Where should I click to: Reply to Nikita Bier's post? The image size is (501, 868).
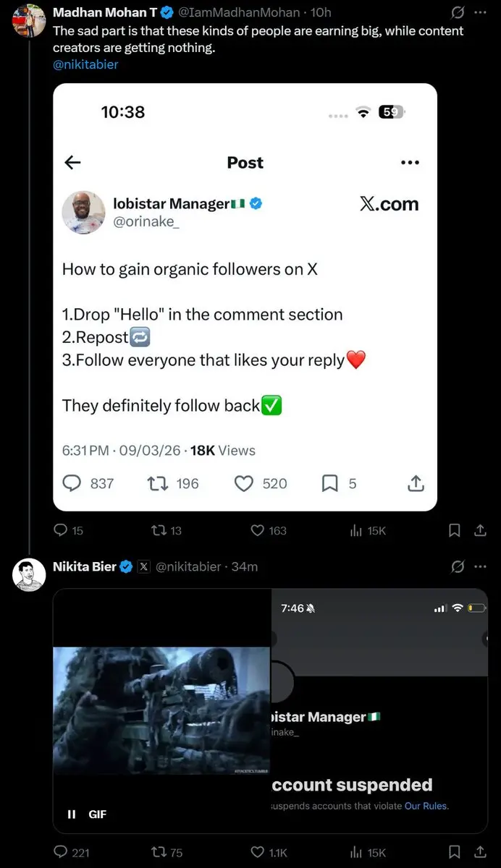62,852
